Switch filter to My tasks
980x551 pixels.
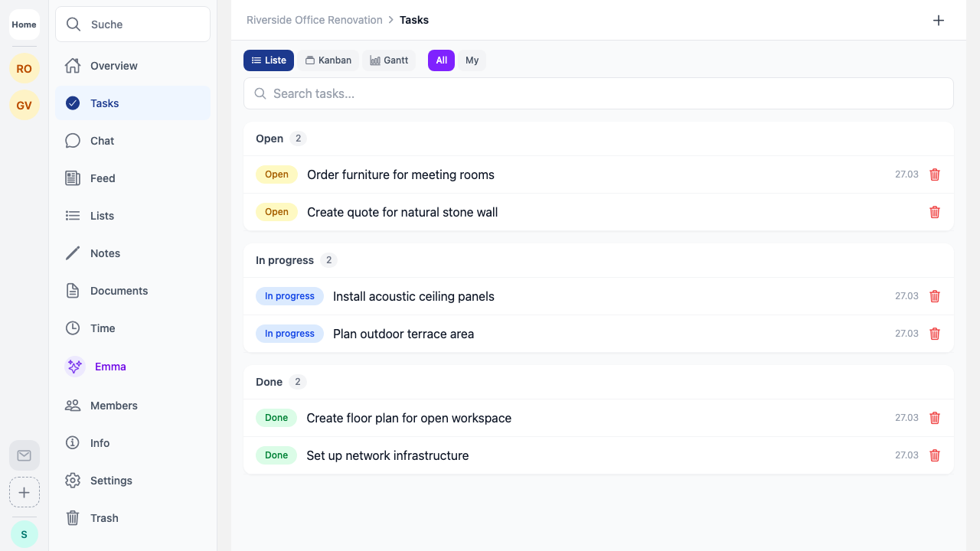(x=472, y=60)
